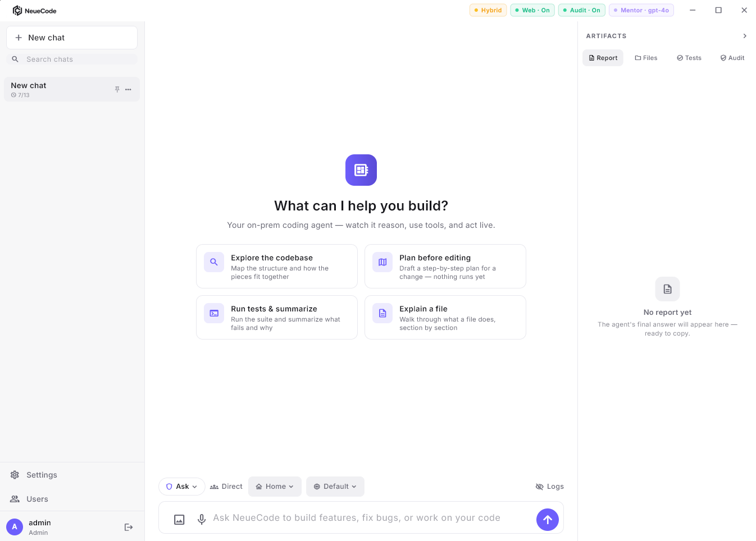The height and width of the screenshot is (541, 756).
Task: Switch to the Files tab
Action: [646, 58]
